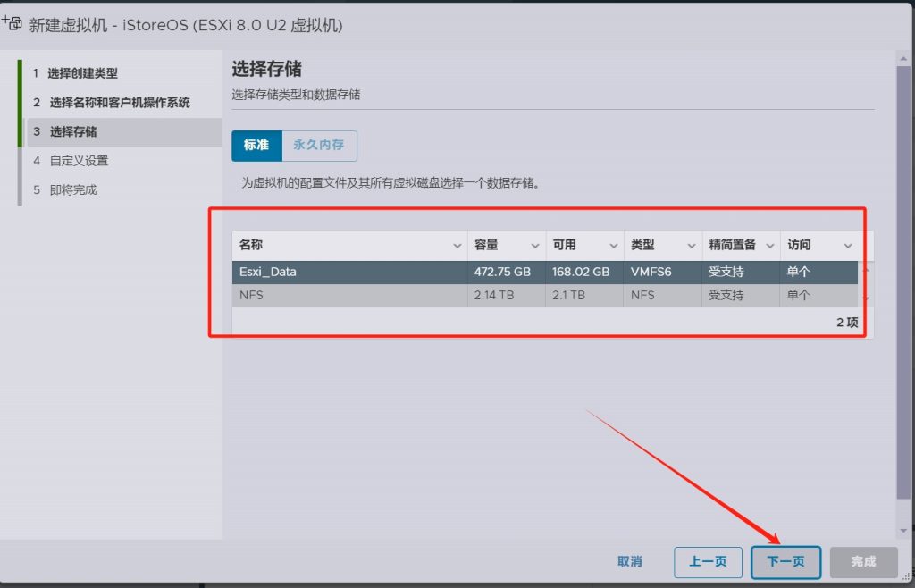Click the 上一页 button

click(x=708, y=562)
